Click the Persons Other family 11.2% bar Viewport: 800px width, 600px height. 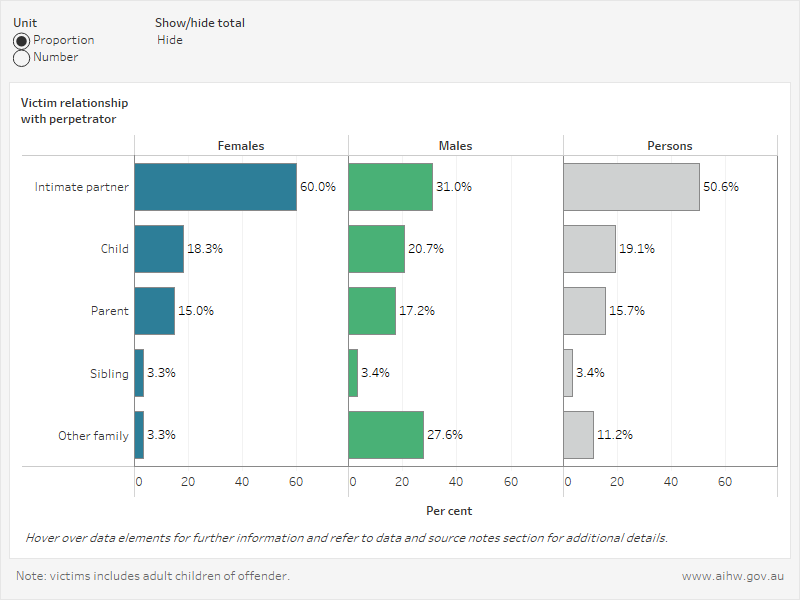pyautogui.click(x=579, y=434)
